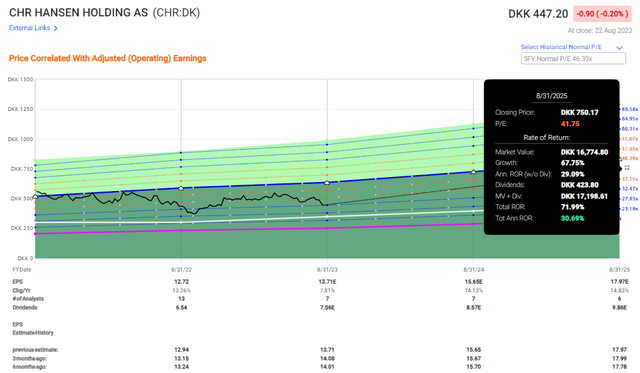Image resolution: width=640 pixels, height=373 pixels.
Task: Select the 60.31x P/E line label
Action: click(630, 129)
